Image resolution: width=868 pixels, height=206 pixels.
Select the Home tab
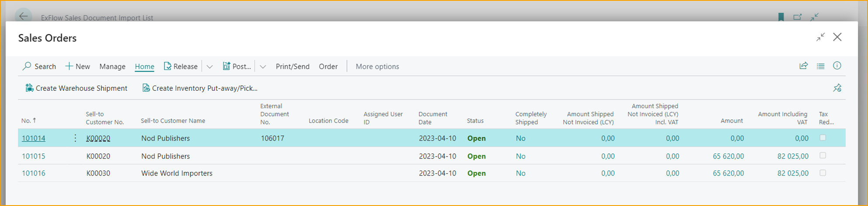pos(144,66)
